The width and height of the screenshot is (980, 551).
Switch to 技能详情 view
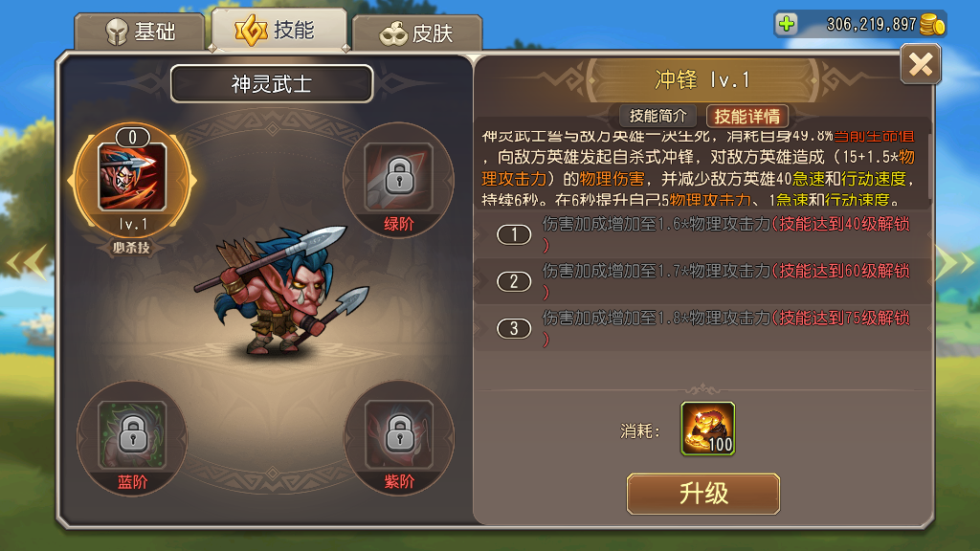tap(746, 116)
